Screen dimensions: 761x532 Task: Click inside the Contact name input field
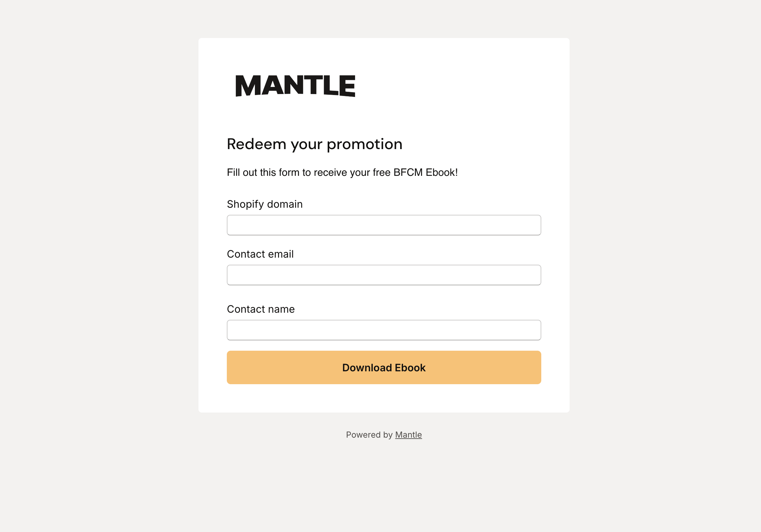[383, 329]
